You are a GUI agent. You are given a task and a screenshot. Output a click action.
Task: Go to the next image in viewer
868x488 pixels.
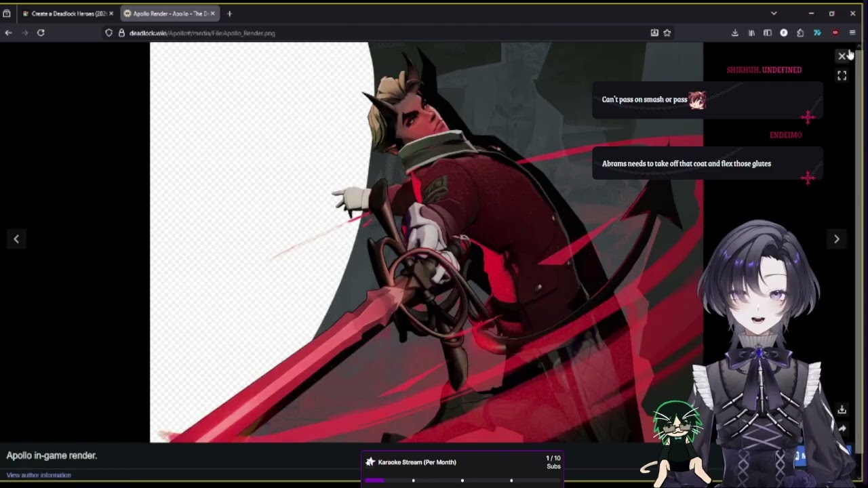point(836,239)
